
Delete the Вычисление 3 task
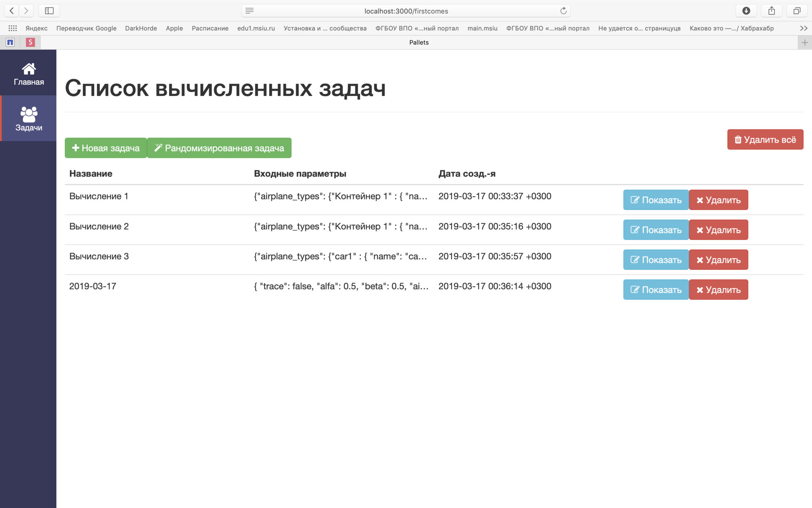click(x=718, y=260)
